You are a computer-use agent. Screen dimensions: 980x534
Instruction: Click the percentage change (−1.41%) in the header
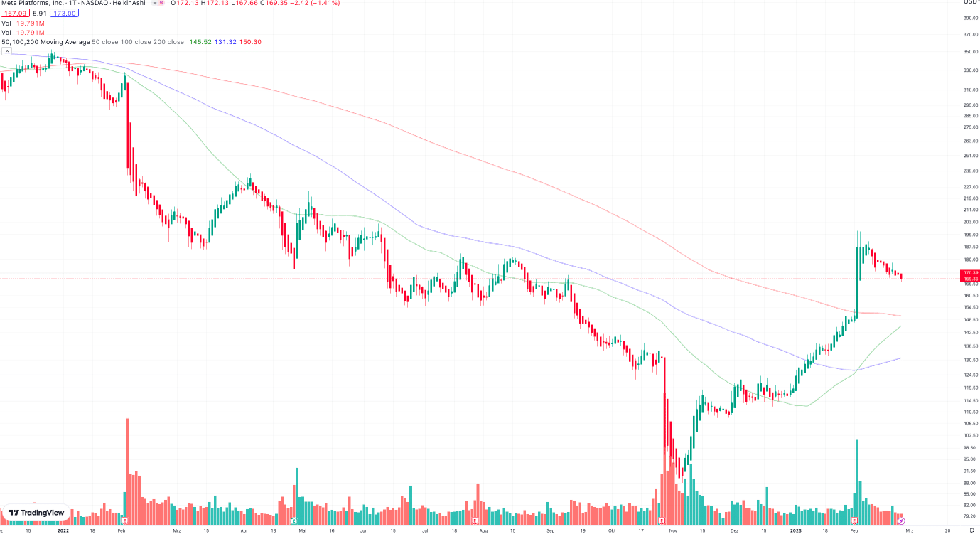(326, 3)
